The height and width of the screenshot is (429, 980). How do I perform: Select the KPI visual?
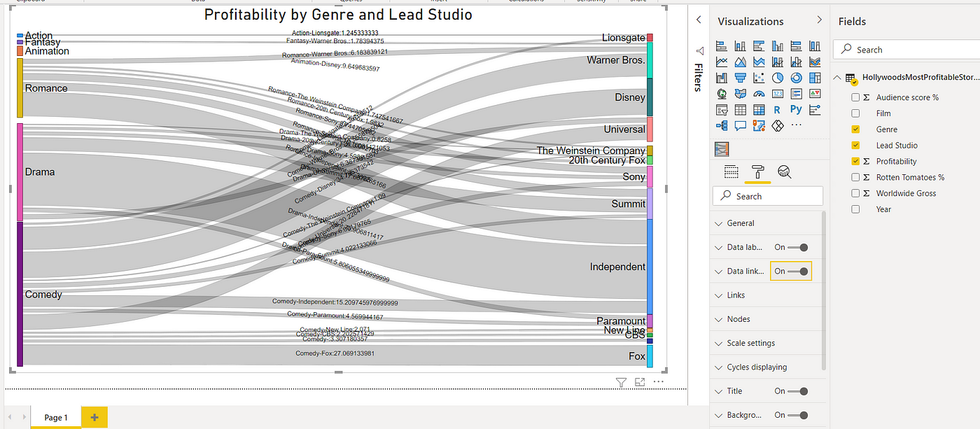[814, 94]
